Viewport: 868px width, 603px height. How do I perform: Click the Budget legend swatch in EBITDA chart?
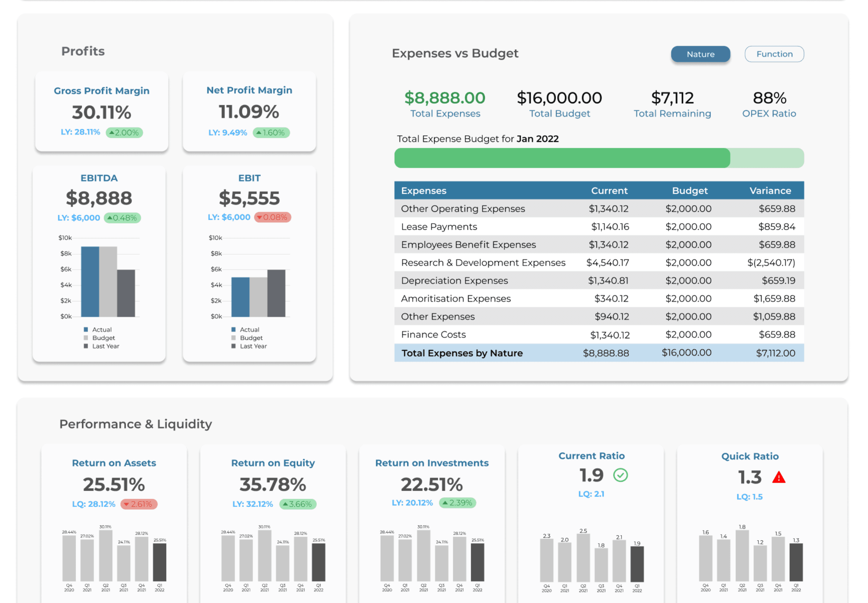click(x=86, y=338)
